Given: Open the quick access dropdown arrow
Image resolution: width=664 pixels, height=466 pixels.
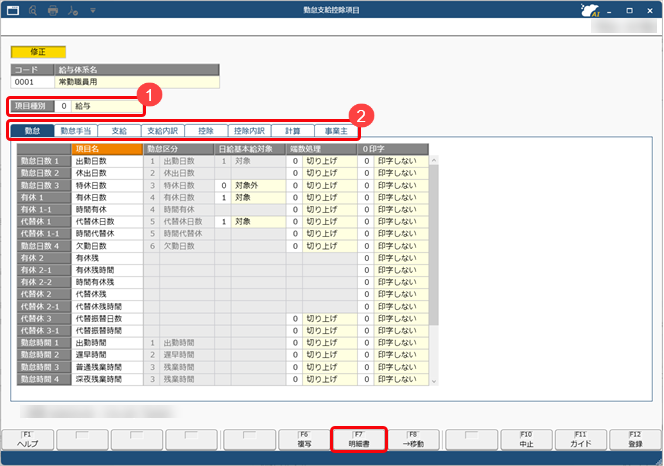Looking at the screenshot, I should pos(93,11).
